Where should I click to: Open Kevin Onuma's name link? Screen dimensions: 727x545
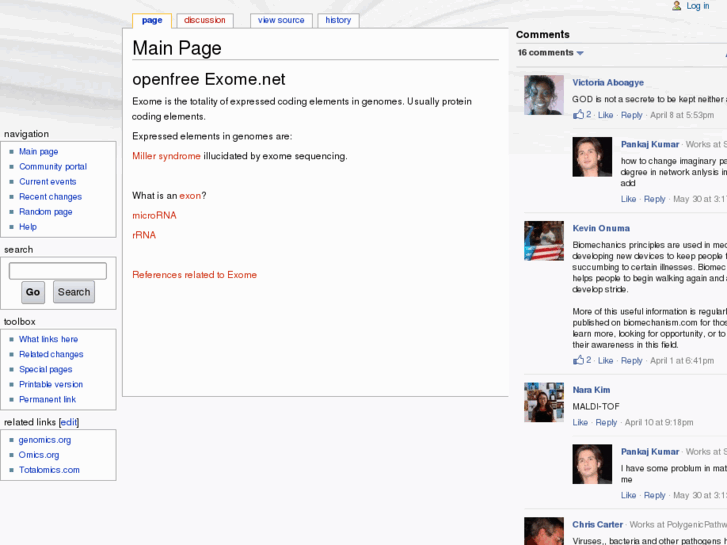point(601,228)
